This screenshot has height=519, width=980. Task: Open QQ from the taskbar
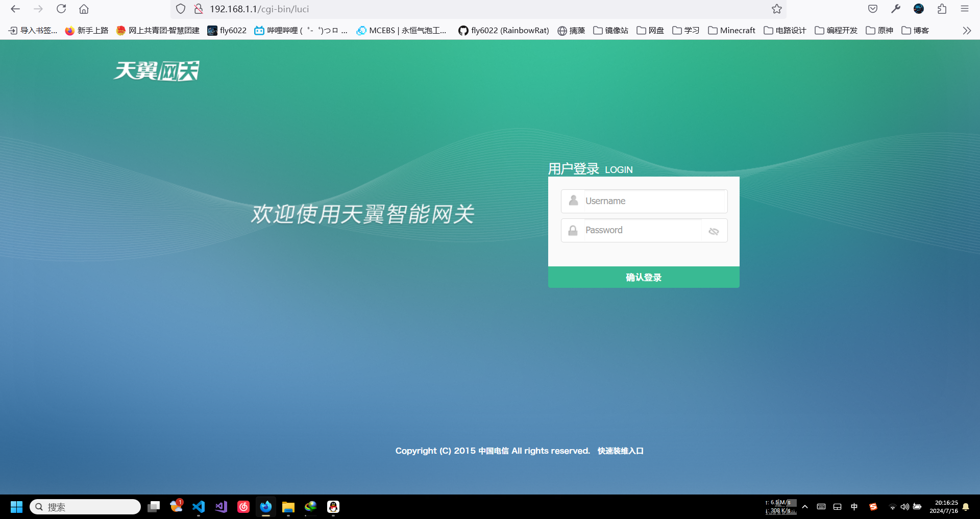click(x=333, y=507)
